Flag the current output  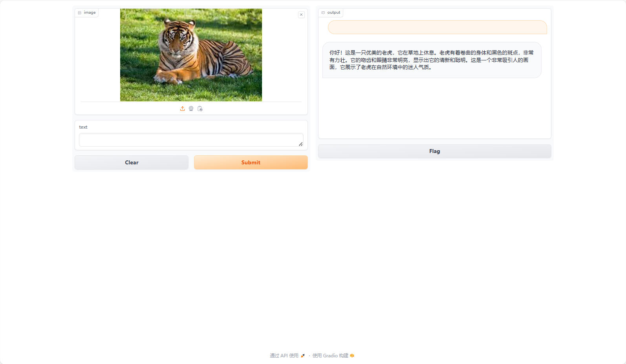434,151
